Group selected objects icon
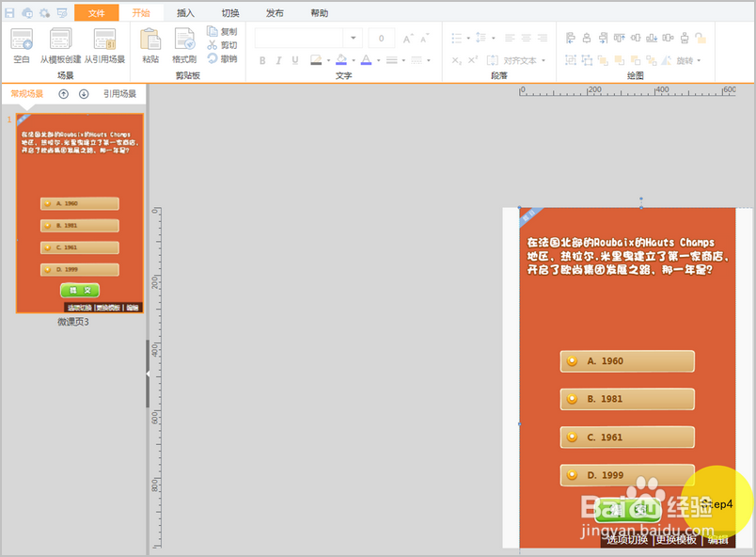The width and height of the screenshot is (756, 557). [571, 60]
